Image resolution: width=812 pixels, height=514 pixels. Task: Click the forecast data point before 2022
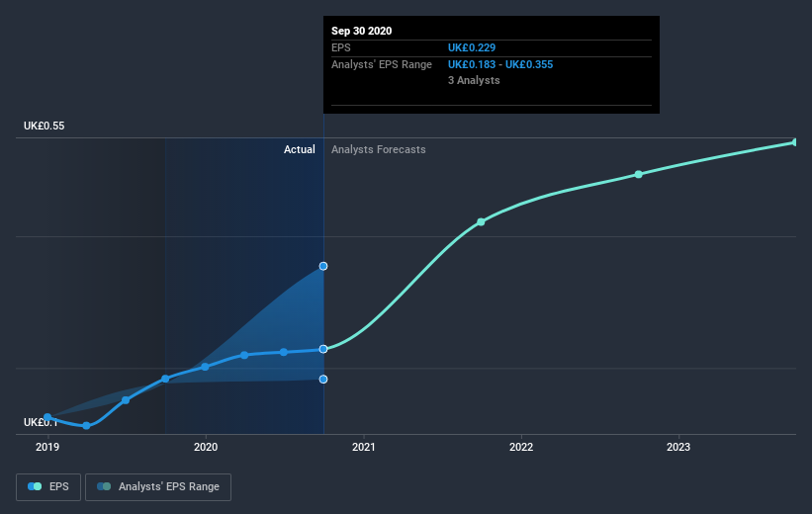481,222
